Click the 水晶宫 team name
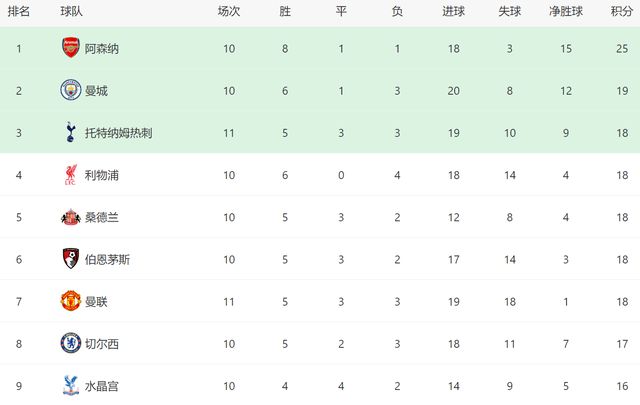The image size is (640, 405). pyautogui.click(x=100, y=385)
